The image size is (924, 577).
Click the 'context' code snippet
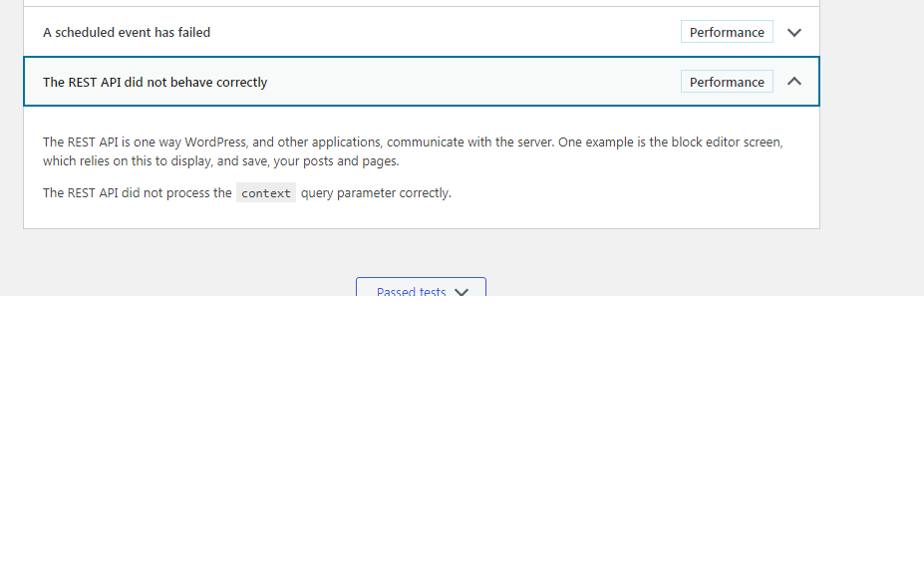coord(266,192)
